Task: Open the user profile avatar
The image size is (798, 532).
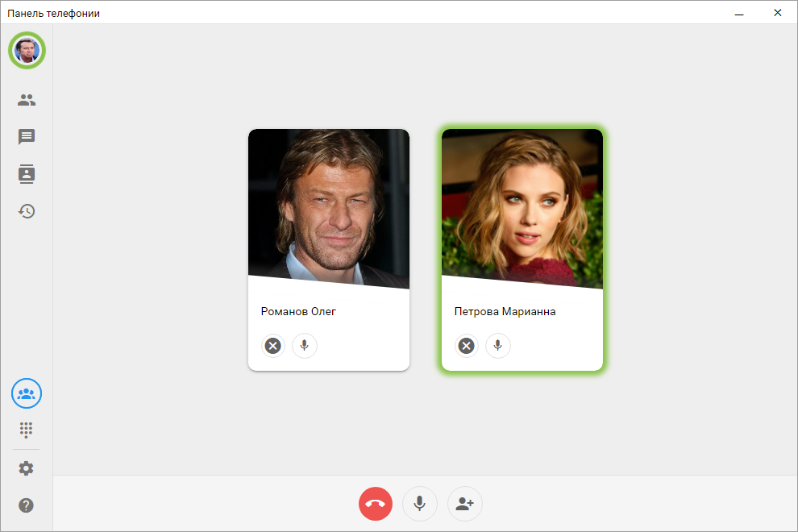Action: (27, 51)
